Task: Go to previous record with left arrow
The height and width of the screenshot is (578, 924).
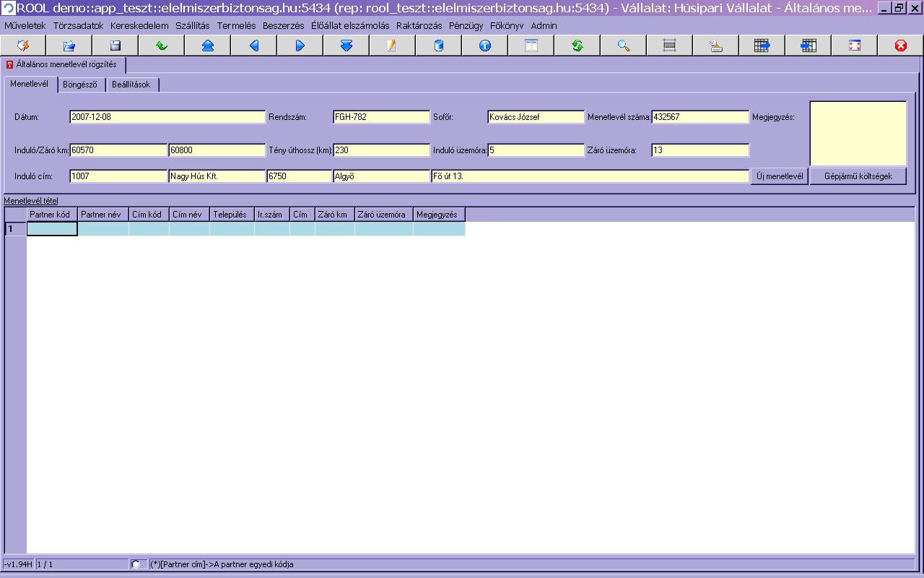Action: 254,46
